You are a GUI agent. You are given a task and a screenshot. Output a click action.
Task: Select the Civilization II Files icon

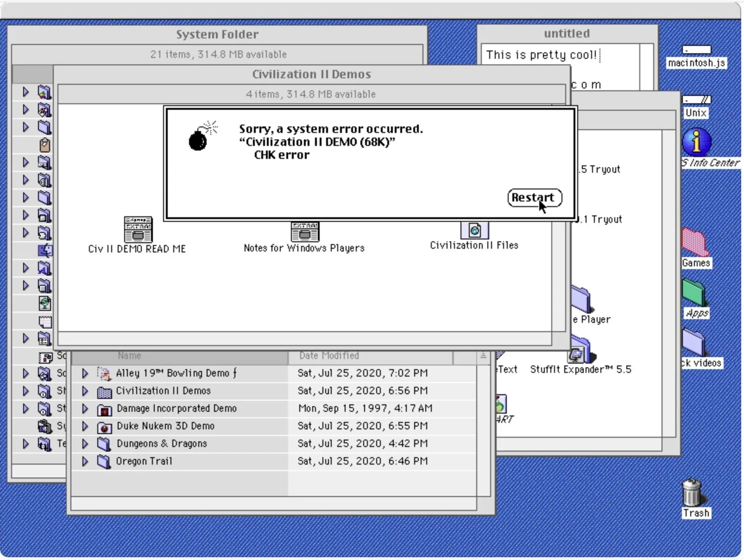coord(474,230)
